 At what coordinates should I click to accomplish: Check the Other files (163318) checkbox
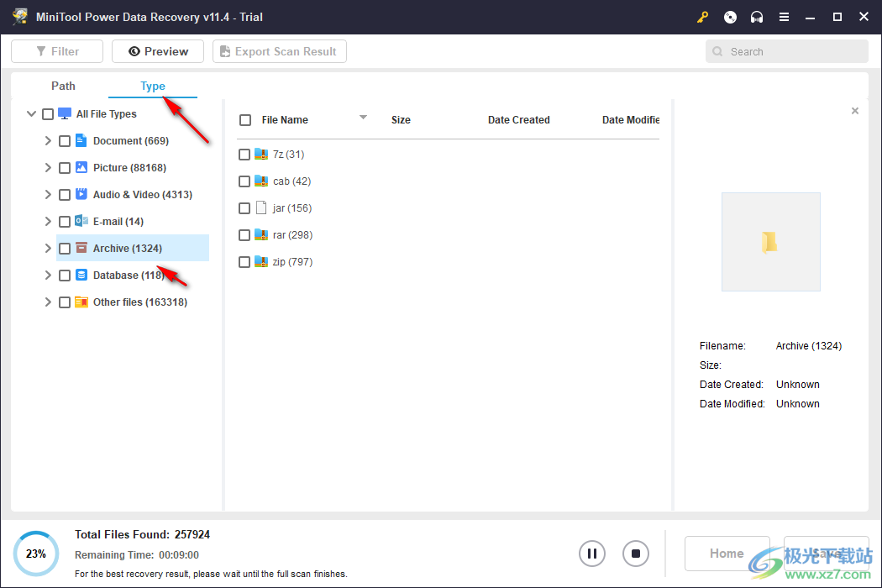(65, 302)
